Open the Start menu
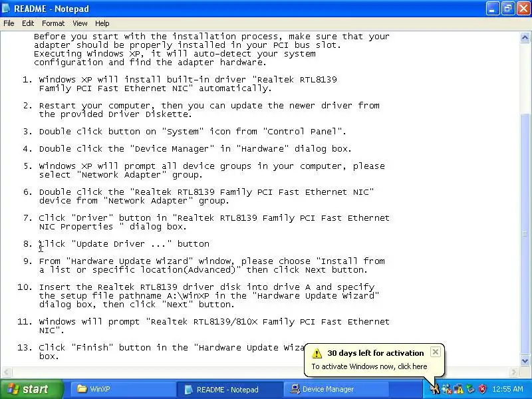 pyautogui.click(x=31, y=389)
